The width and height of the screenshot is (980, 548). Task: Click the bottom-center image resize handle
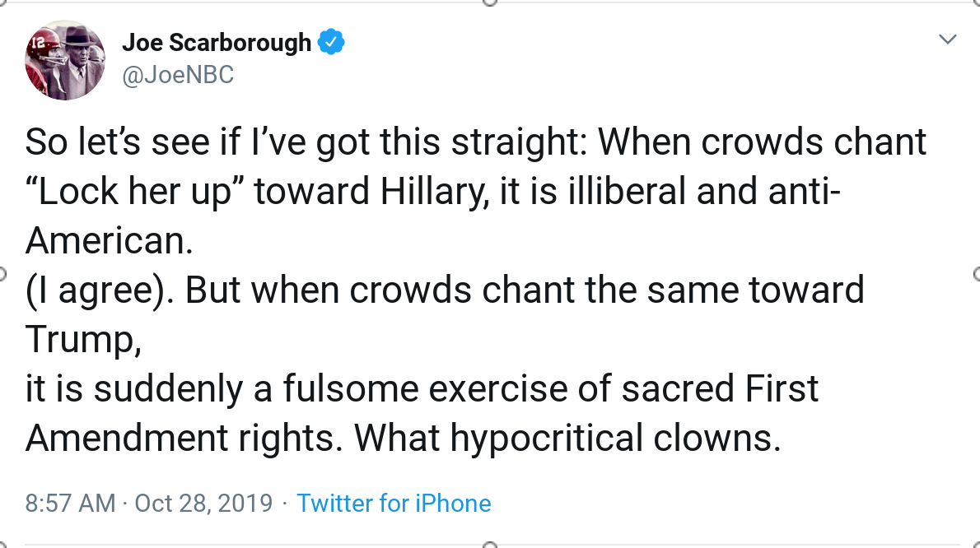point(489,545)
